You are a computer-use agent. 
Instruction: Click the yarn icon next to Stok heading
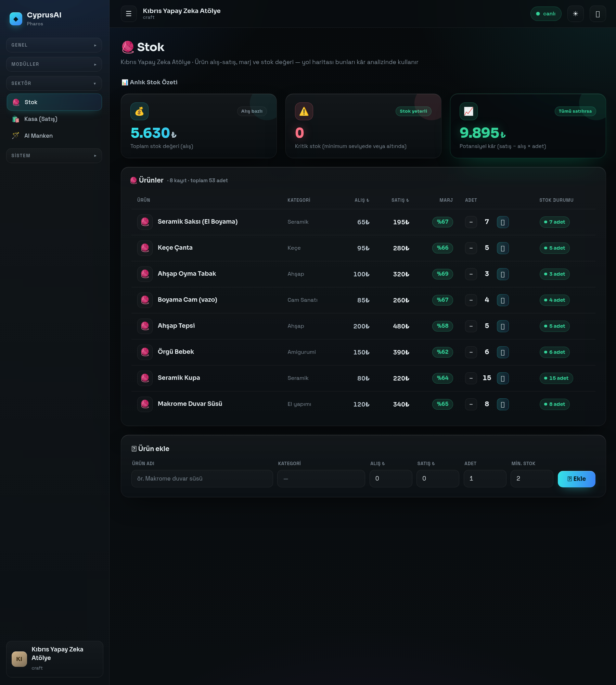tap(128, 47)
